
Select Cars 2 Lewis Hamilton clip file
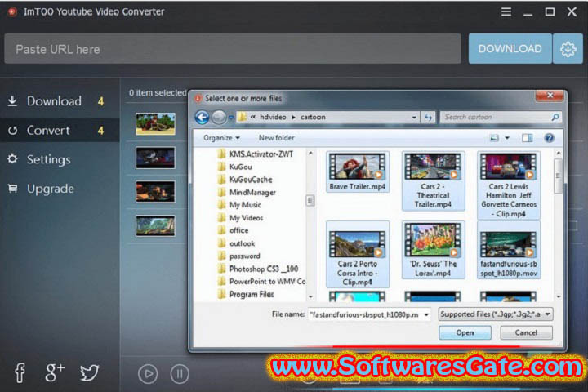509,185
